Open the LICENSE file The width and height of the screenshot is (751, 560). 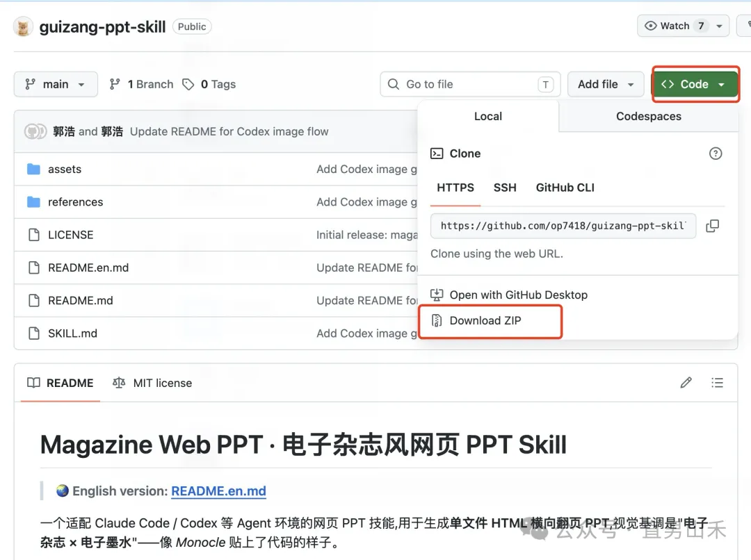70,235
